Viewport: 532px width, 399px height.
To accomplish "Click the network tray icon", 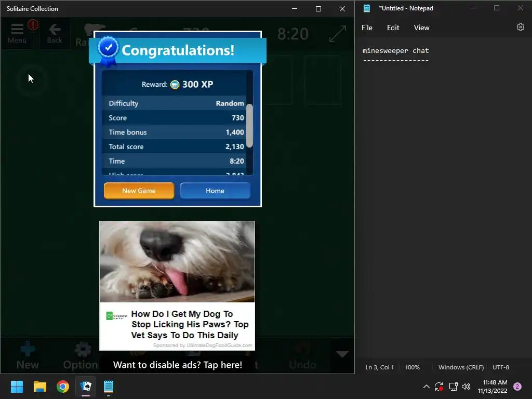I will click(453, 387).
